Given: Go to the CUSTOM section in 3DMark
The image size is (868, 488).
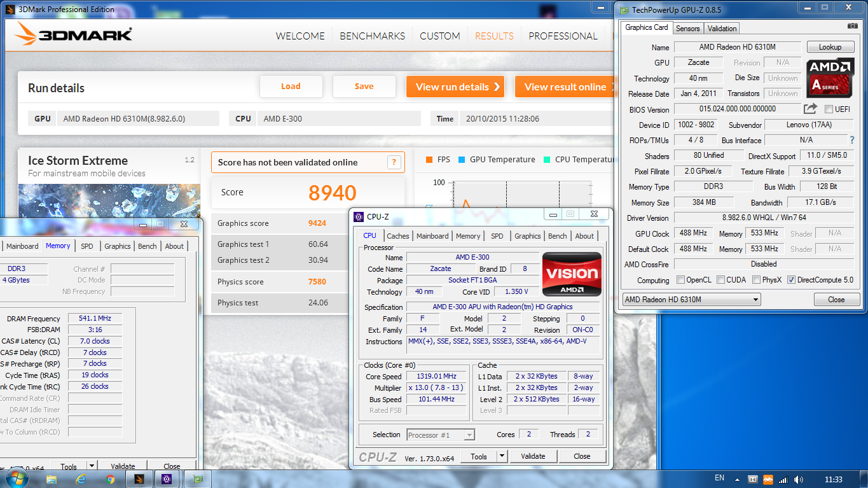Looking at the screenshot, I should point(440,36).
